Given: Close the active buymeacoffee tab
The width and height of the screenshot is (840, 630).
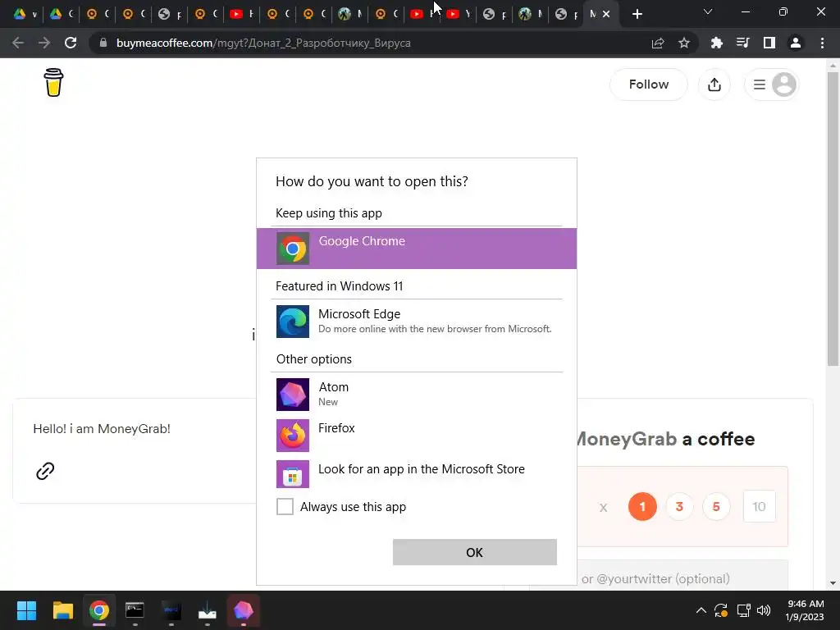Looking at the screenshot, I should coord(606,15).
